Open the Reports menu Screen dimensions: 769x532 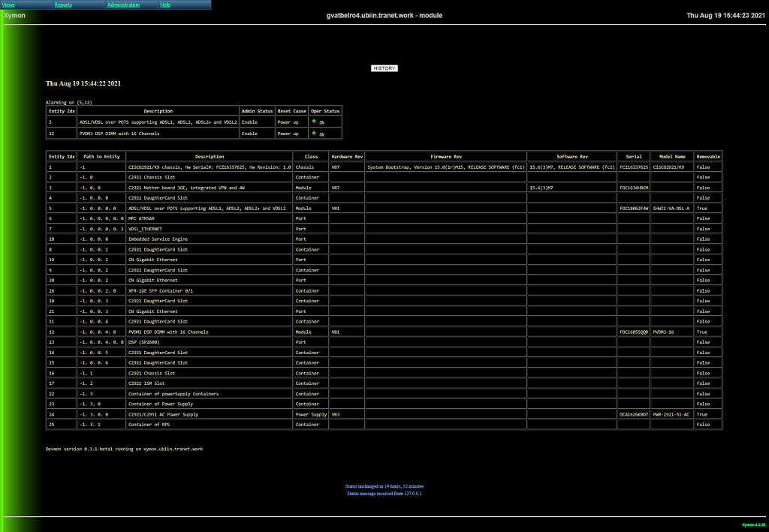(x=64, y=5)
